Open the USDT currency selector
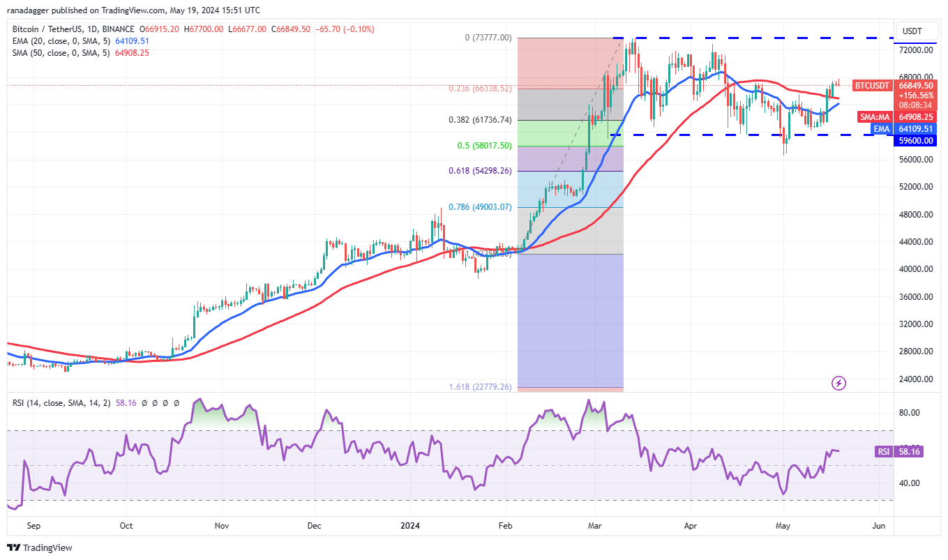 pyautogui.click(x=912, y=31)
